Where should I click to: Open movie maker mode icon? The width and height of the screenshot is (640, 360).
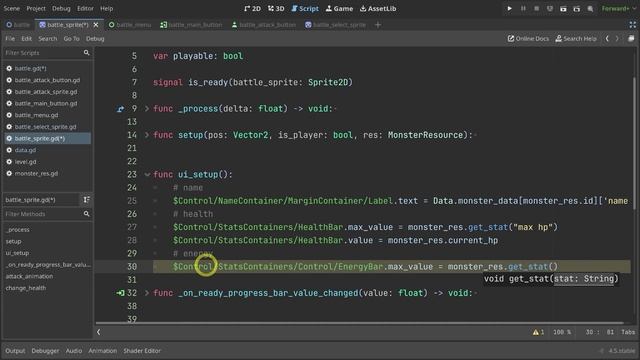coord(590,8)
